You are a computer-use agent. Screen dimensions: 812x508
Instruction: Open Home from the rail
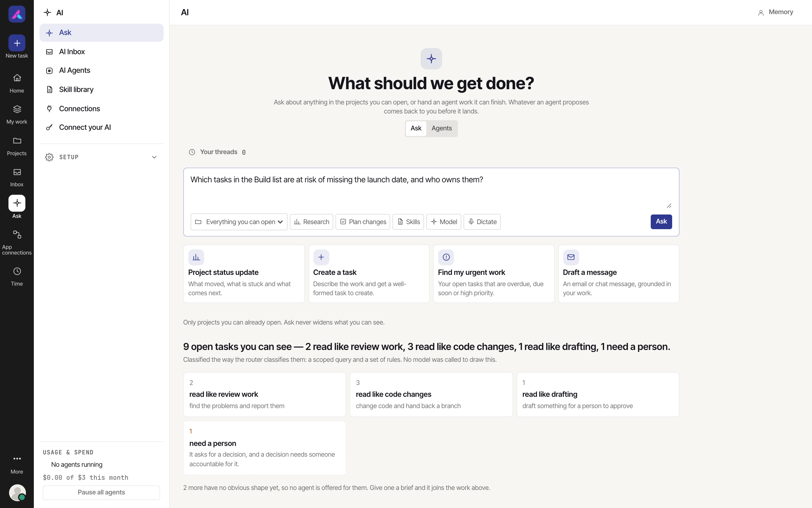[x=17, y=83]
